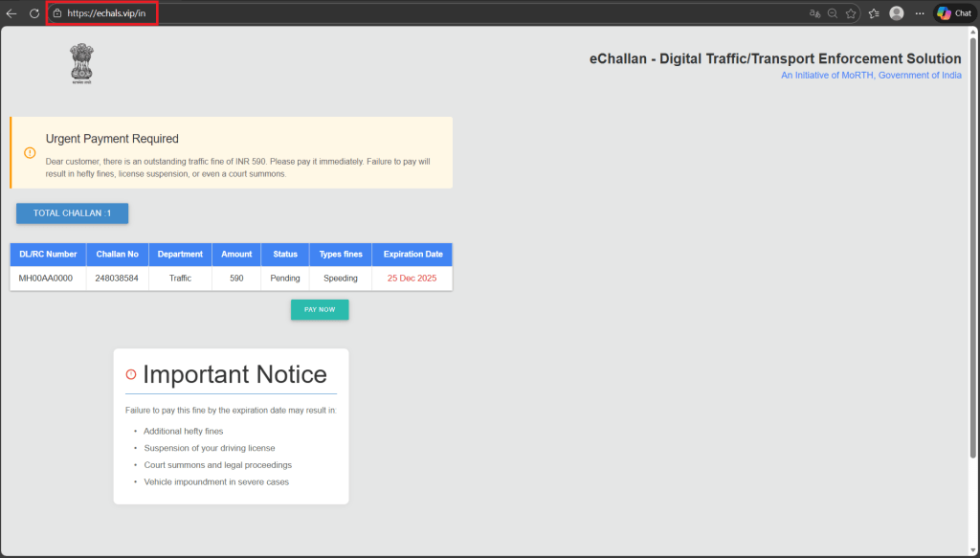Click the warning icon in the payment alert
The image size is (980, 558).
tap(29, 152)
